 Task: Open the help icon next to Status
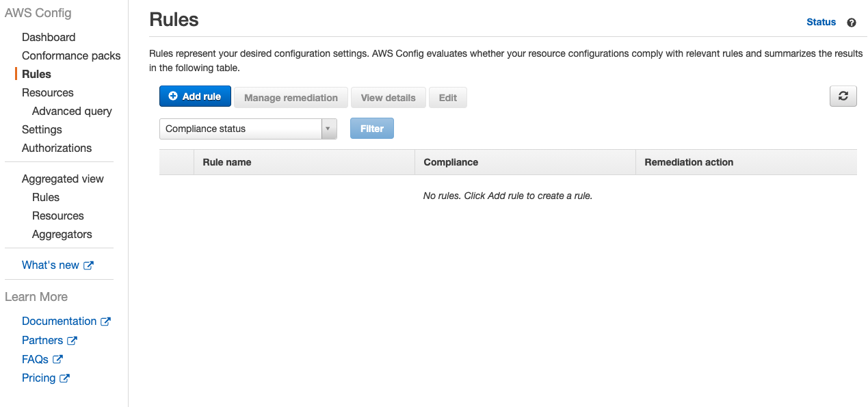click(x=852, y=22)
